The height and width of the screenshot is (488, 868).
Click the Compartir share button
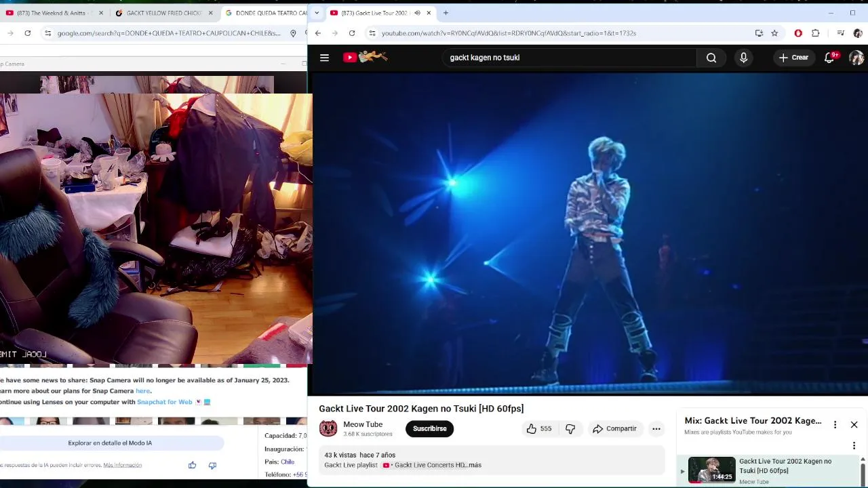click(614, 428)
